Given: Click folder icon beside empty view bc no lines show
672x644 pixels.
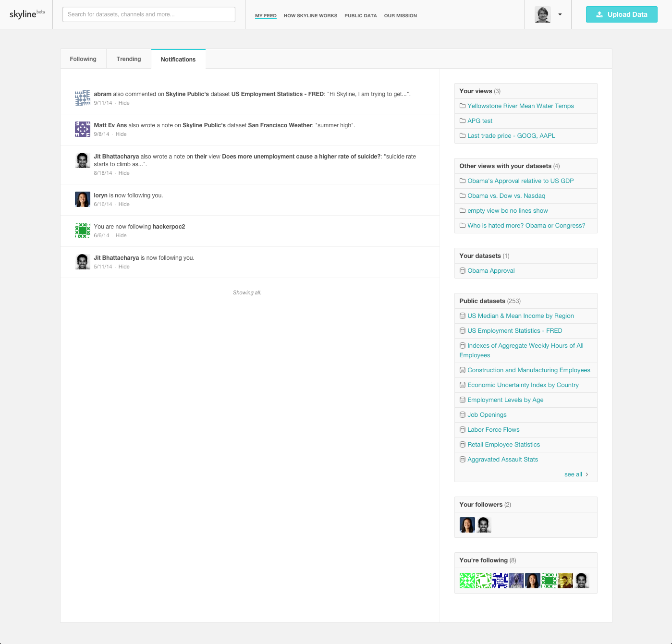Looking at the screenshot, I should (x=463, y=211).
